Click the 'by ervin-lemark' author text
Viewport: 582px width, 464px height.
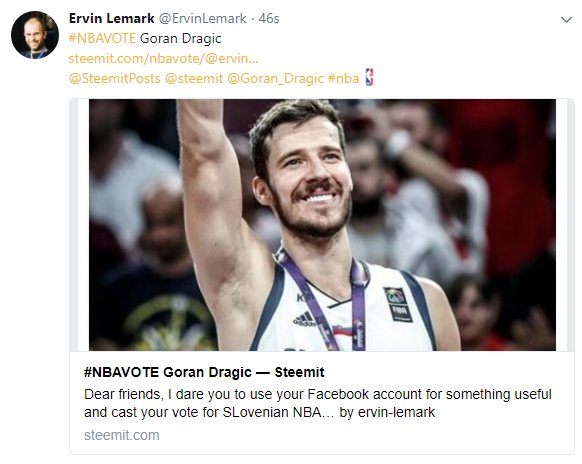tap(387, 412)
